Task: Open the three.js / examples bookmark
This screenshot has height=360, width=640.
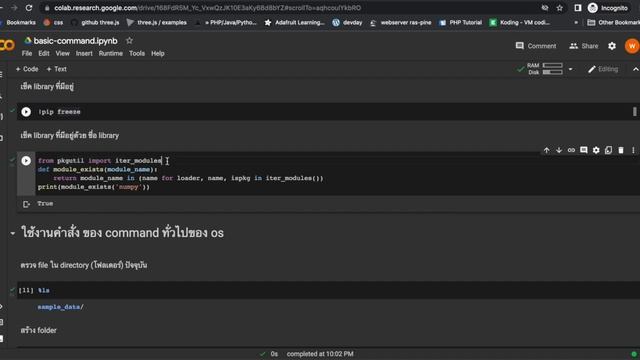Action: (x=156, y=22)
